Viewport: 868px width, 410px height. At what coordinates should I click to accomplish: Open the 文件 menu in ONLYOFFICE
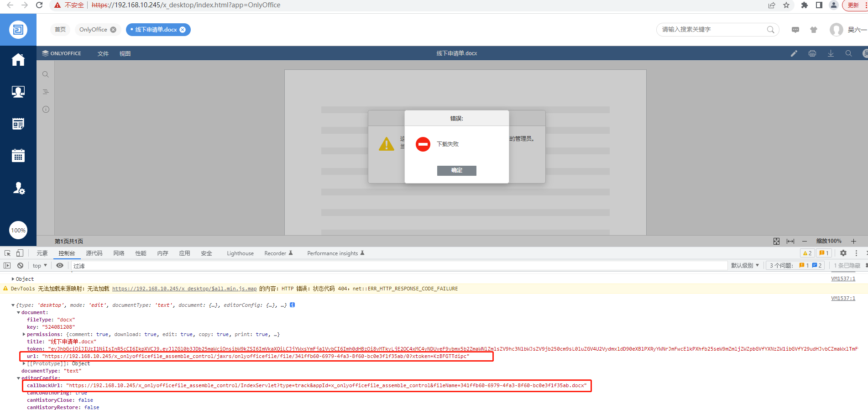click(x=103, y=53)
